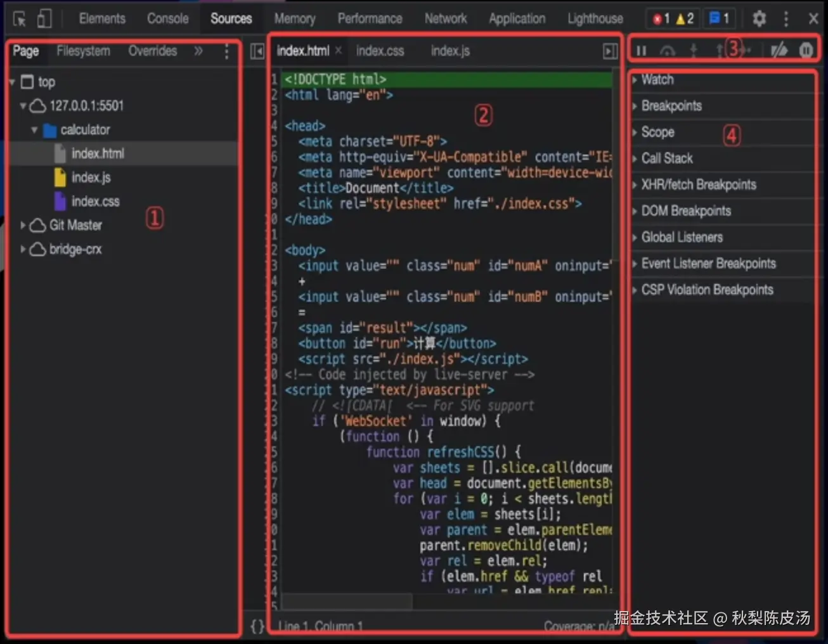The image size is (828, 644).
Task: Click the calculator folder icon
Action: click(x=49, y=130)
